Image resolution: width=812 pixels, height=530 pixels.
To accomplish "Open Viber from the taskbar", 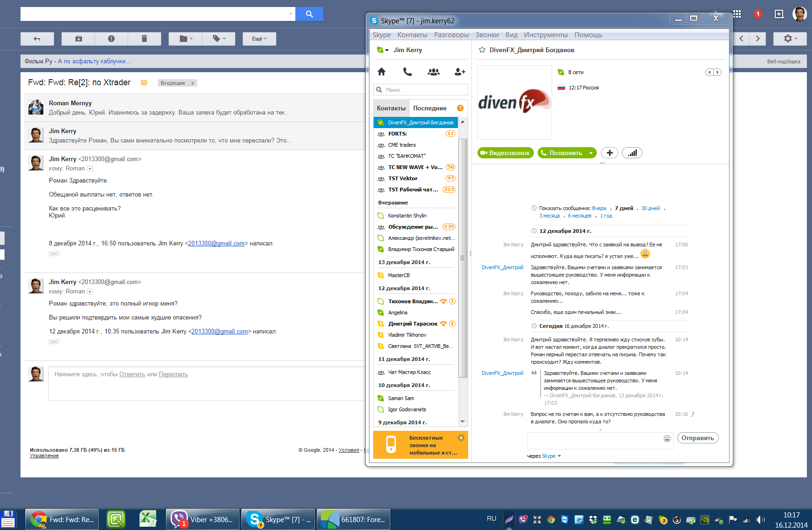I will (203, 519).
